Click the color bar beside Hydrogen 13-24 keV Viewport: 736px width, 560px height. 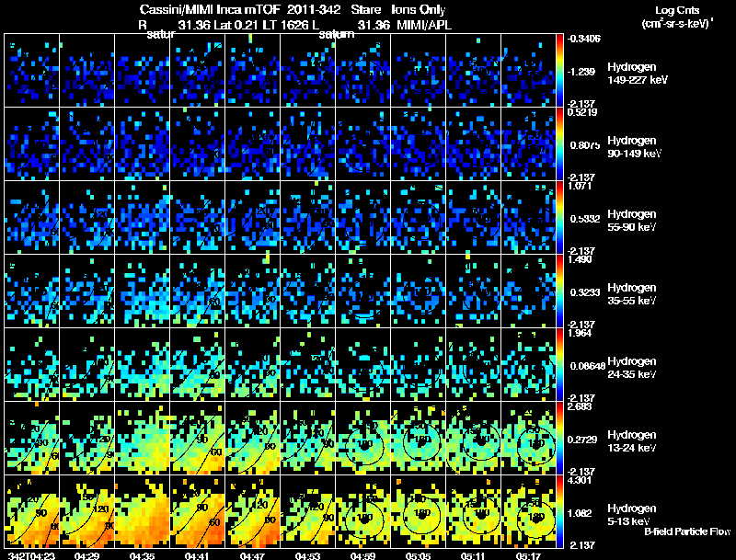(x=559, y=439)
